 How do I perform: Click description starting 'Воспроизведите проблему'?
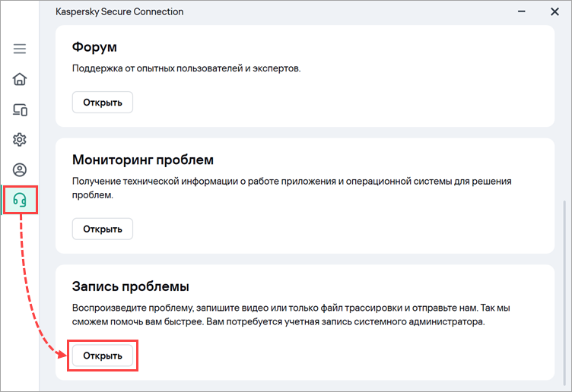[291, 315]
